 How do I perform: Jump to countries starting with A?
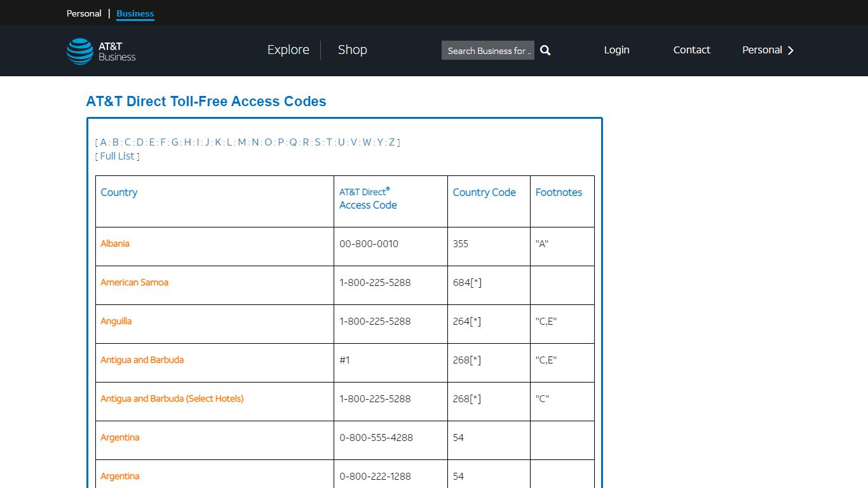coord(104,142)
